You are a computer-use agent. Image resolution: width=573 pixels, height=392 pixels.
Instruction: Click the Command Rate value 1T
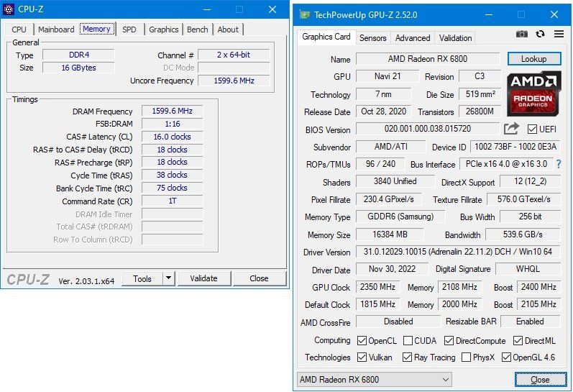[x=172, y=201]
